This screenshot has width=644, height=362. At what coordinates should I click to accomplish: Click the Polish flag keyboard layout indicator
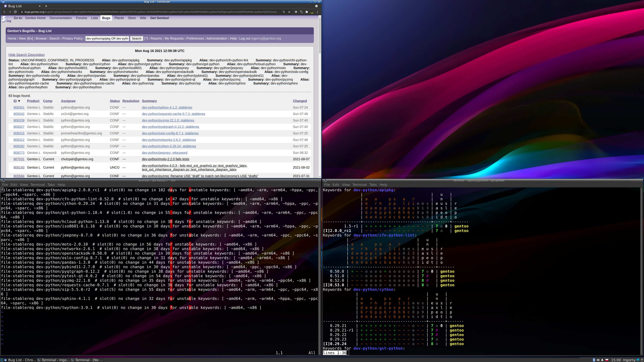[607, 360]
